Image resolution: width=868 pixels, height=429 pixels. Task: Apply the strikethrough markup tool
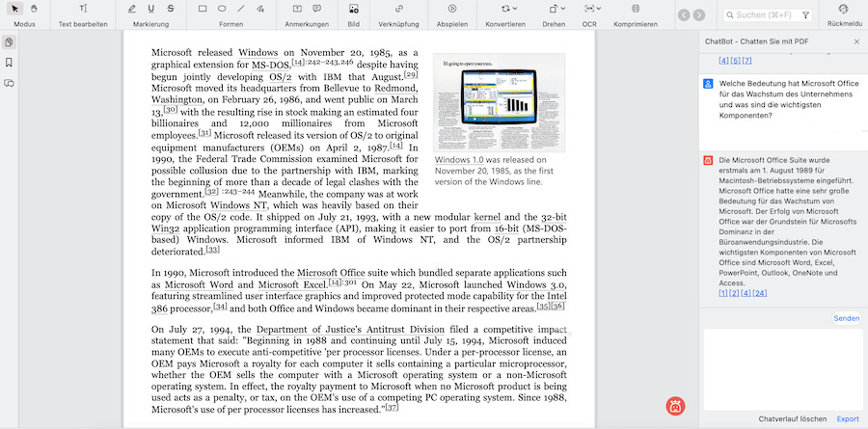(170, 9)
